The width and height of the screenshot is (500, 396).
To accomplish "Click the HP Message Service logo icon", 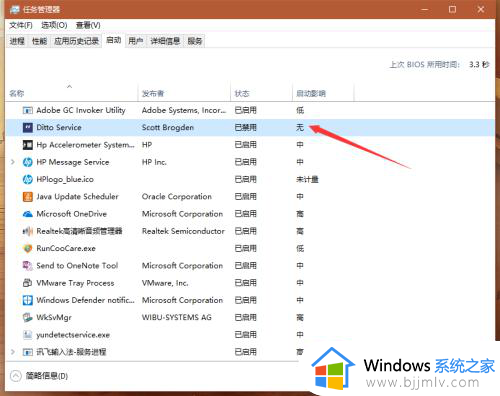I will (27, 162).
